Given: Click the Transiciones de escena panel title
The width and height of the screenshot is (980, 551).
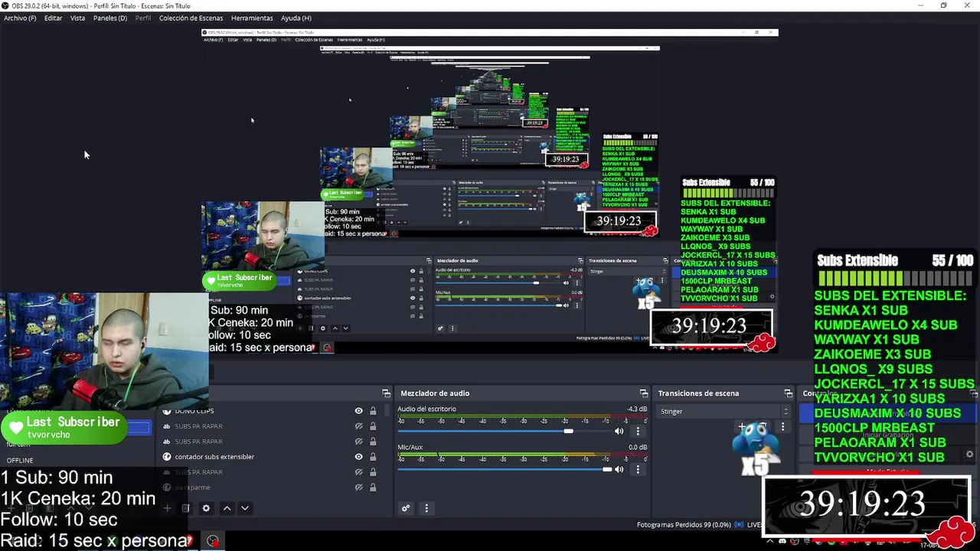Looking at the screenshot, I should 698,393.
